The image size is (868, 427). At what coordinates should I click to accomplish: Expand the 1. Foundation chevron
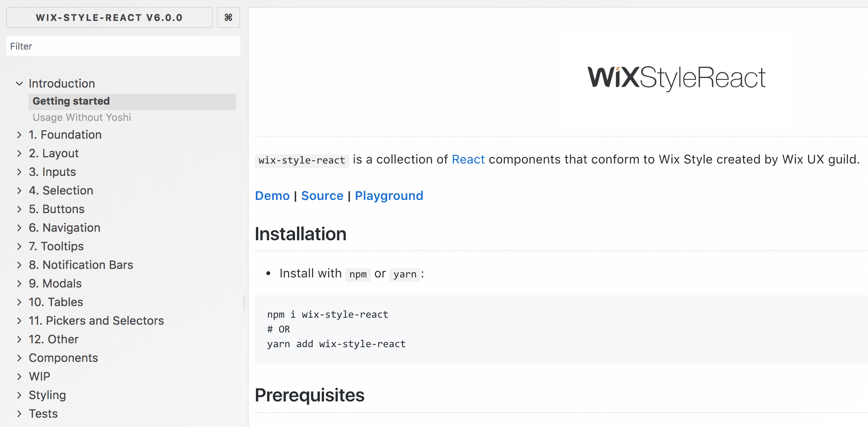[x=19, y=134]
